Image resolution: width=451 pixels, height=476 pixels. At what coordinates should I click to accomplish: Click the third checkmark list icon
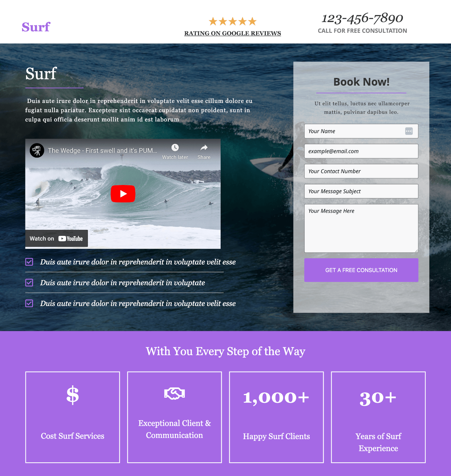[x=29, y=303]
